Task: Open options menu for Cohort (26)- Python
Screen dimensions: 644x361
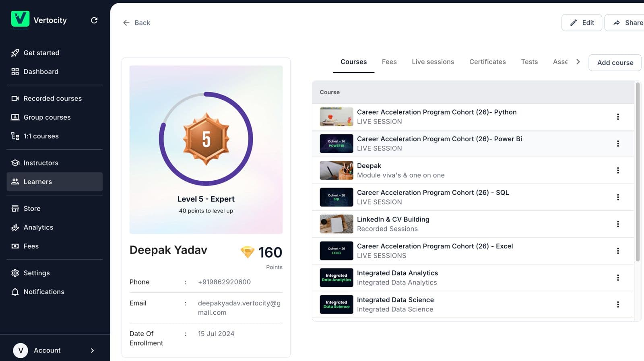Action: pyautogui.click(x=618, y=117)
